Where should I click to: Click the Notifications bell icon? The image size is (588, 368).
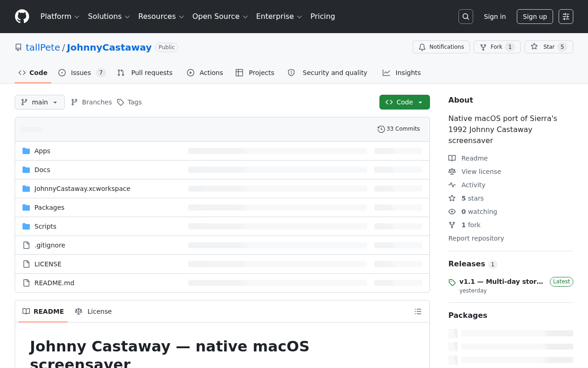tap(422, 47)
